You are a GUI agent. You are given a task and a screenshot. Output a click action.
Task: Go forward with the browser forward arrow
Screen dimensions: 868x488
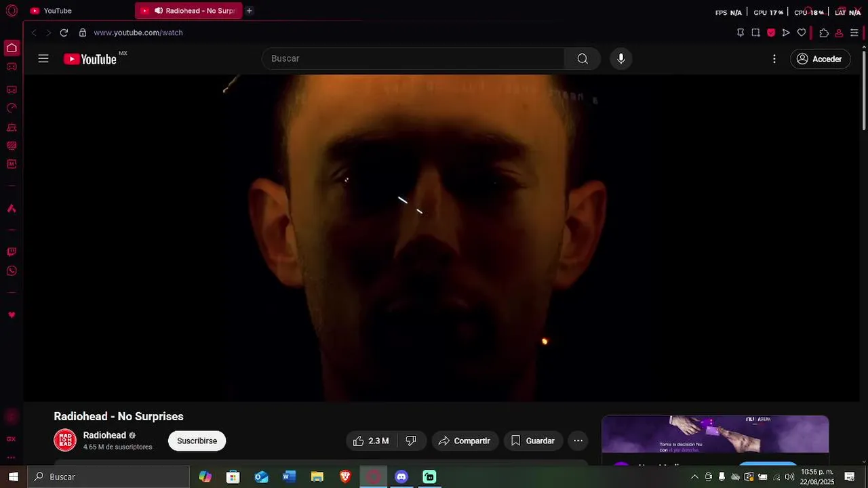[x=48, y=33]
